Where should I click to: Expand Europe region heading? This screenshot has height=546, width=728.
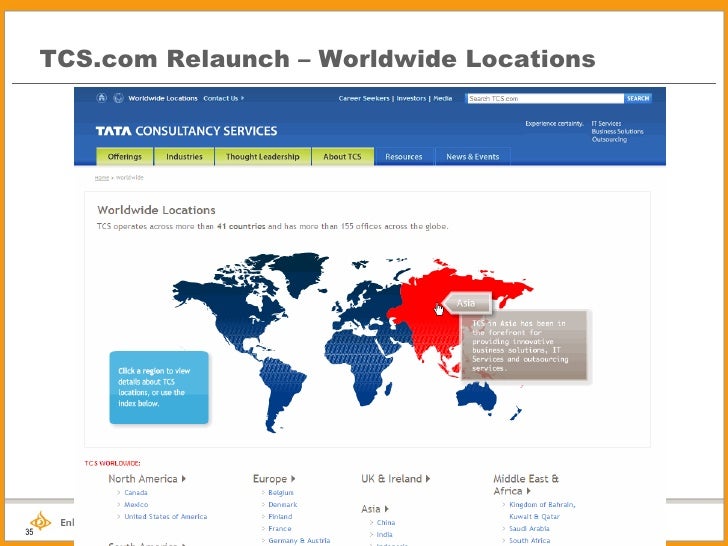tap(274, 479)
